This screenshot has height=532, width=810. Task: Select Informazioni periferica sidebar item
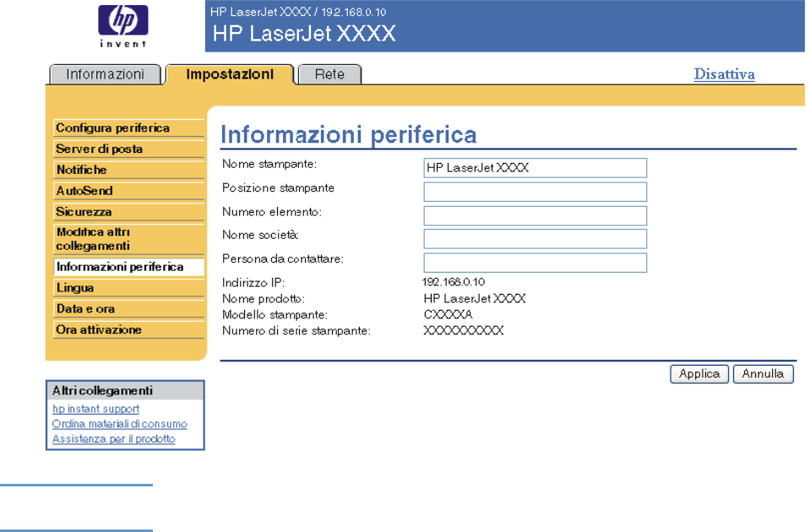(128, 267)
